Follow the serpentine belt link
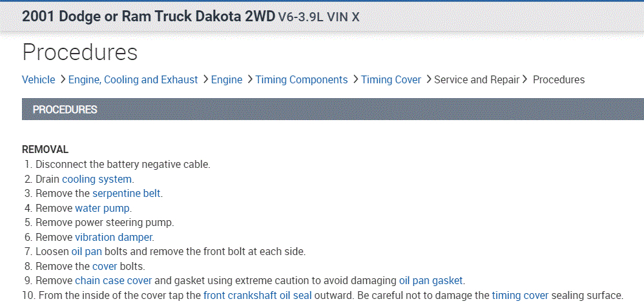This screenshot has width=644, height=308. tap(127, 193)
